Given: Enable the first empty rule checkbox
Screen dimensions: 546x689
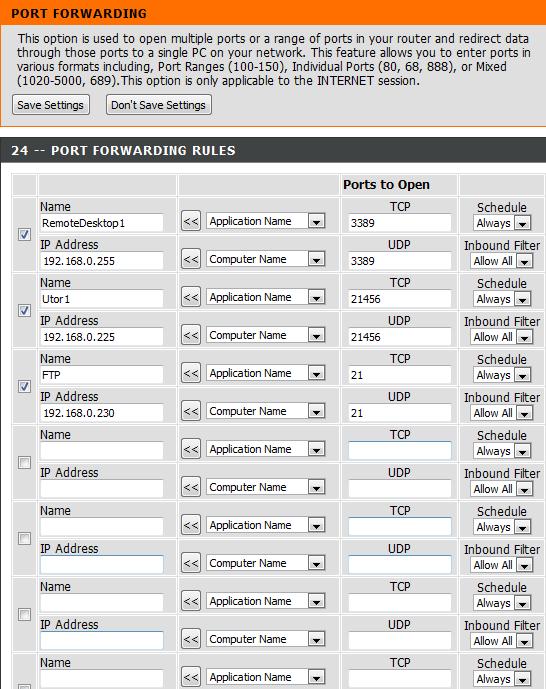Looking at the screenshot, I should tap(24, 462).
